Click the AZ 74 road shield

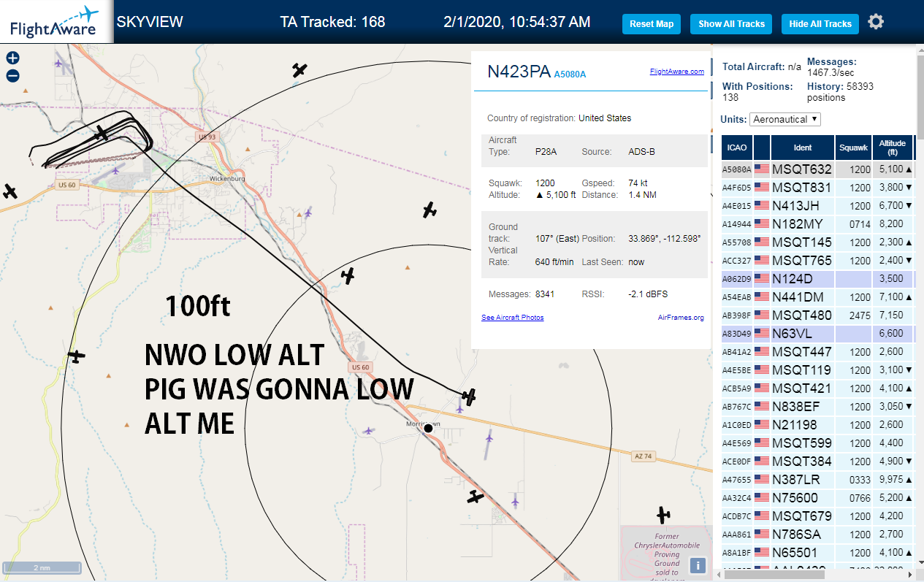pyautogui.click(x=643, y=456)
